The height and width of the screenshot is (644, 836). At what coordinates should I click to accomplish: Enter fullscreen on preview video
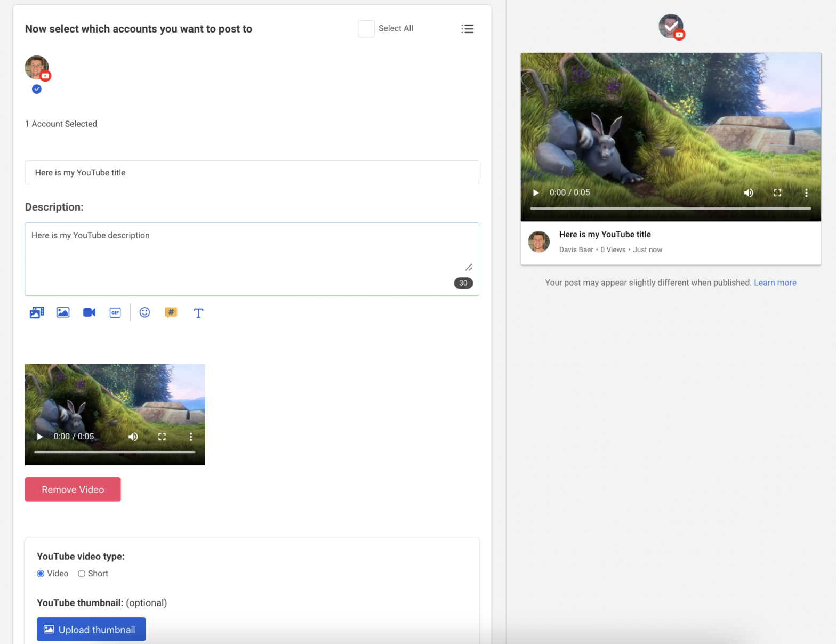pos(777,192)
